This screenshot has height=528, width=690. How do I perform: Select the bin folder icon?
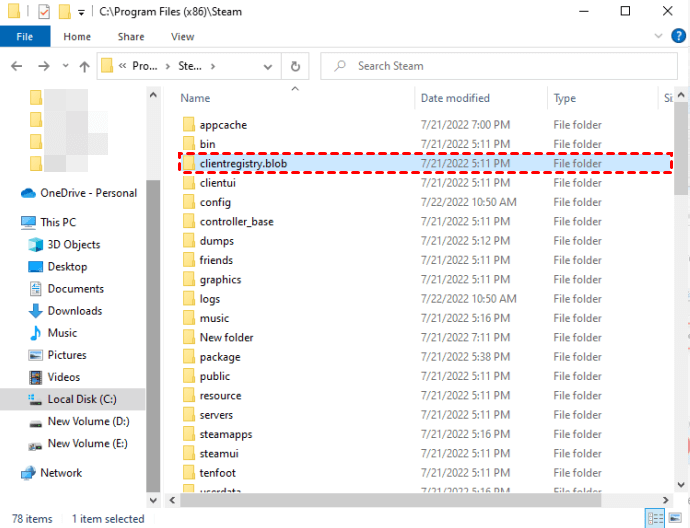pyautogui.click(x=189, y=144)
